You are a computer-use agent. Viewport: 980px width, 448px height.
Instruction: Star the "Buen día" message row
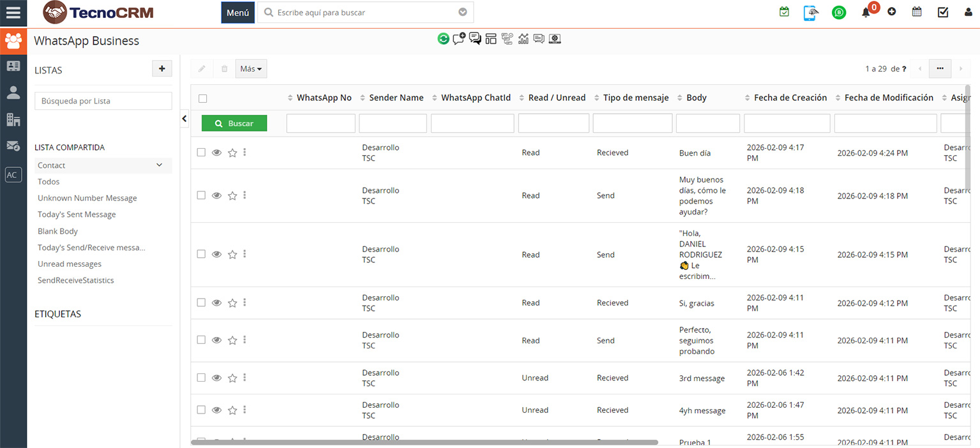(232, 153)
